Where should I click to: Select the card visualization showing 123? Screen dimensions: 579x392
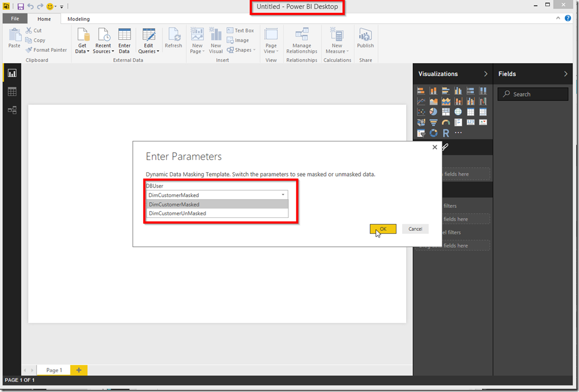pos(470,122)
